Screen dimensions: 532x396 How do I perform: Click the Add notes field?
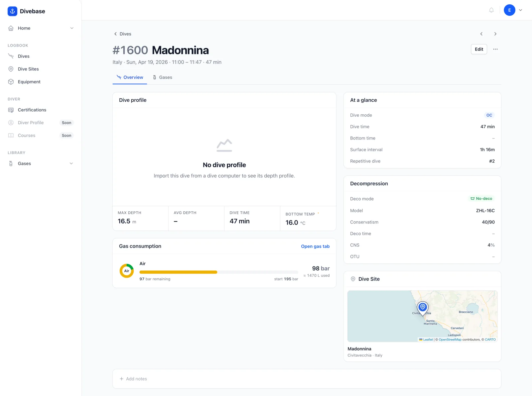[307, 379]
